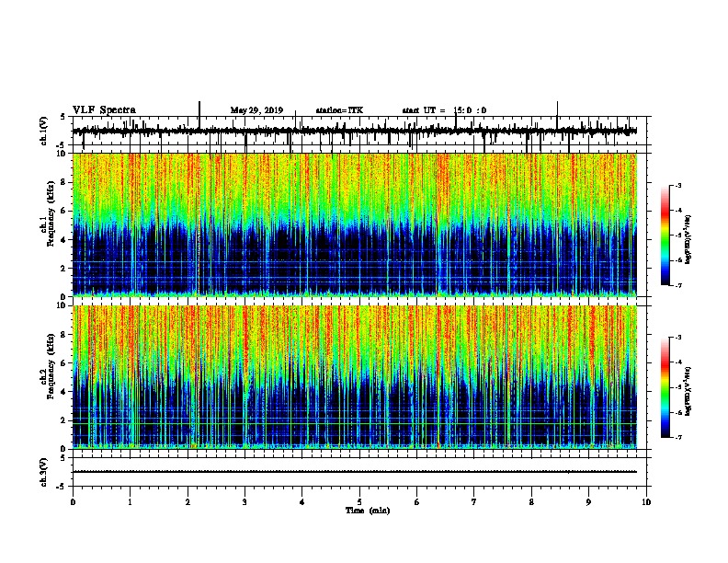The width and height of the screenshot is (728, 563).
Task: Click the ch.1 waveform trace panel
Action: point(359,131)
